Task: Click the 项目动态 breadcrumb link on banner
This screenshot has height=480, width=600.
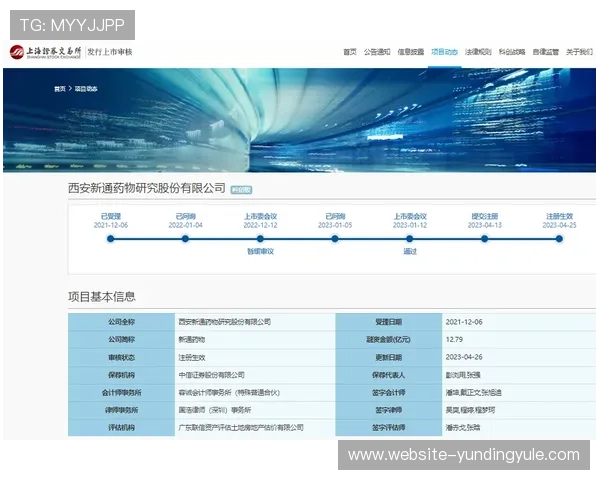Action: pyautogui.click(x=86, y=89)
